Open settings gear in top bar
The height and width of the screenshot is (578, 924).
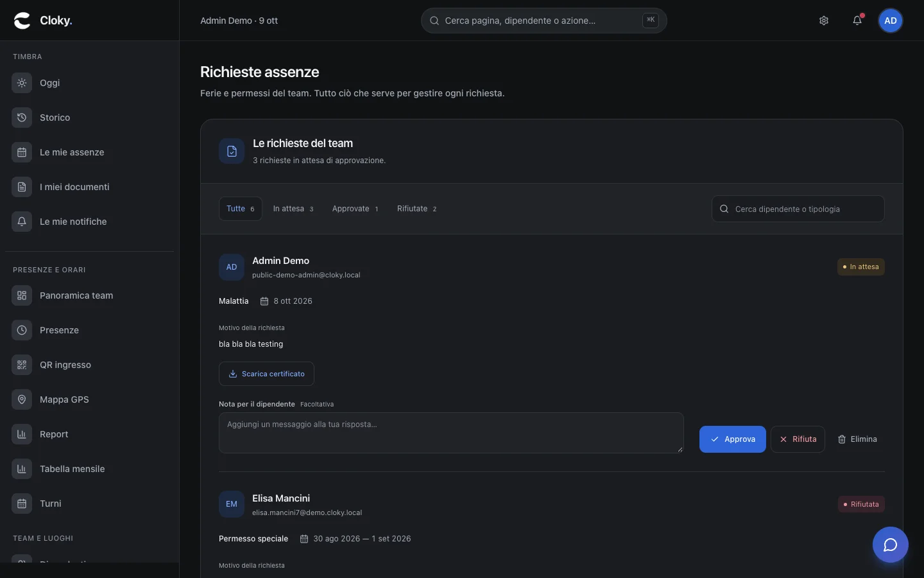[x=824, y=21]
